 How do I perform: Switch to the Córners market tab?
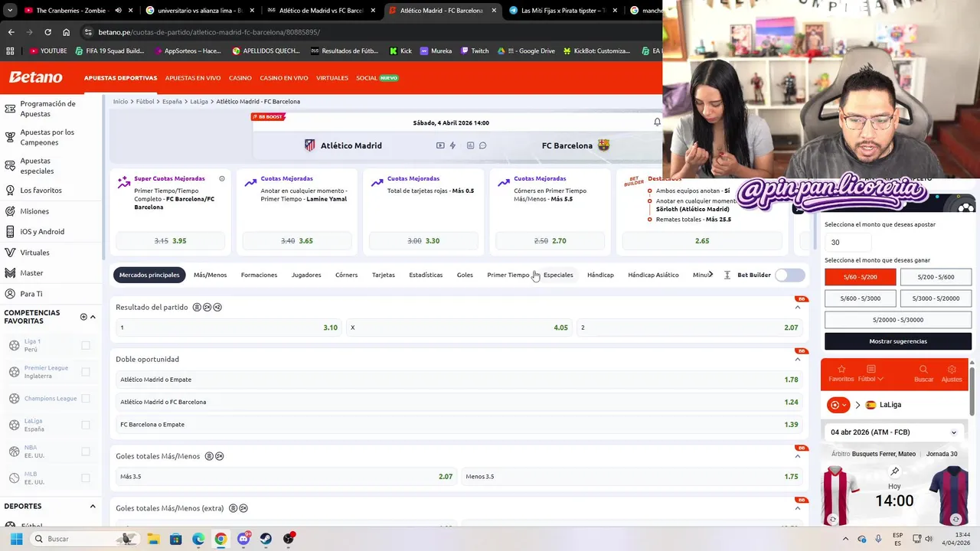pos(346,275)
